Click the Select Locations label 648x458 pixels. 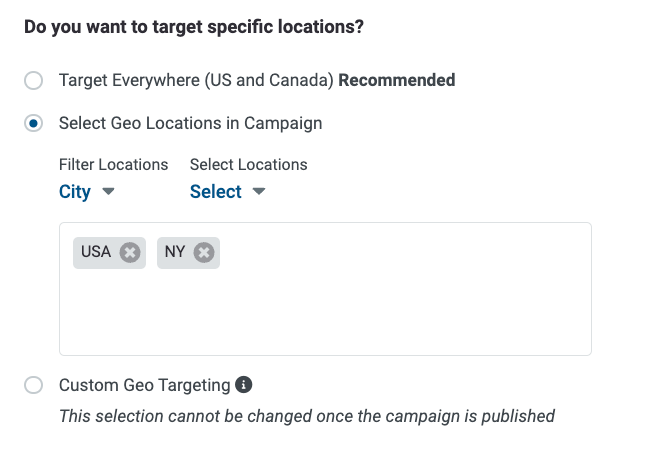(249, 165)
